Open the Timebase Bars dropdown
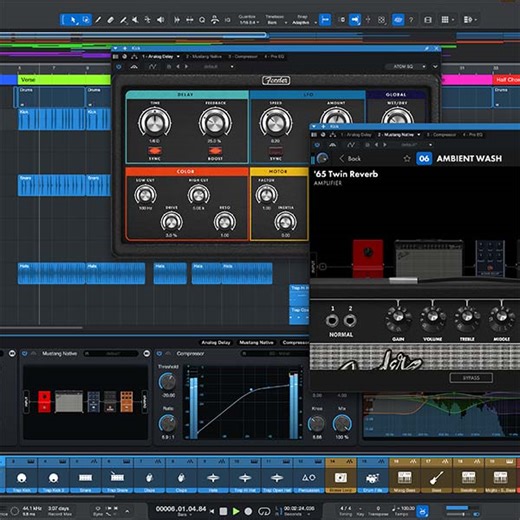Image resolution: width=520 pixels, height=520 pixels. 276,23
